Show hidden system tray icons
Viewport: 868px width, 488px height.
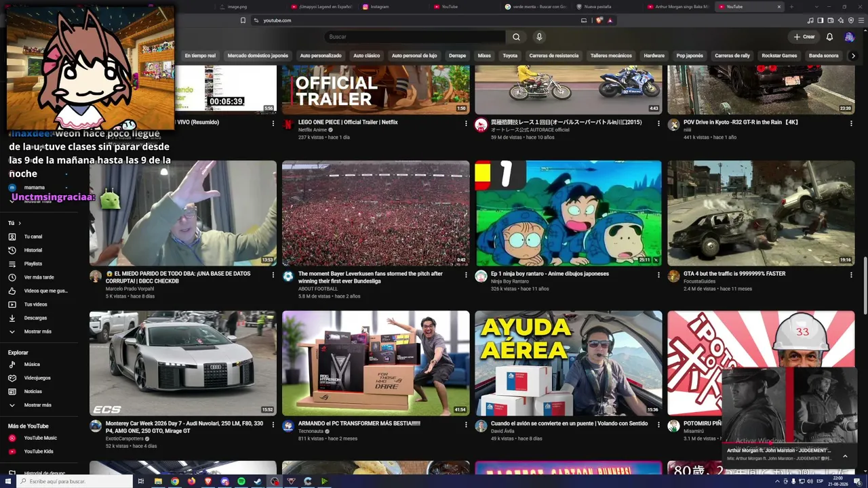778,481
